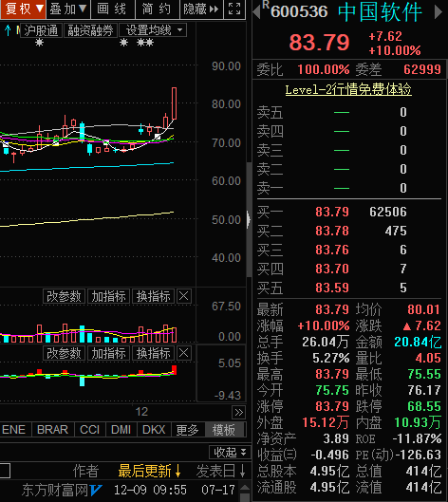Image resolution: width=448 pixels, height=502 pixels.
Task: Click the up arrow icon beside 沪股通
Action: click(x=8, y=30)
